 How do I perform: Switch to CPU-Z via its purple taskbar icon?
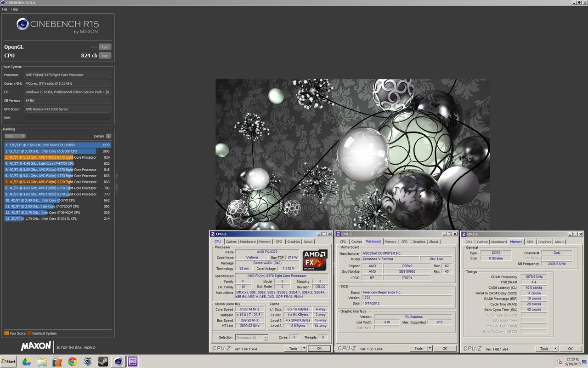pyautogui.click(x=133, y=362)
